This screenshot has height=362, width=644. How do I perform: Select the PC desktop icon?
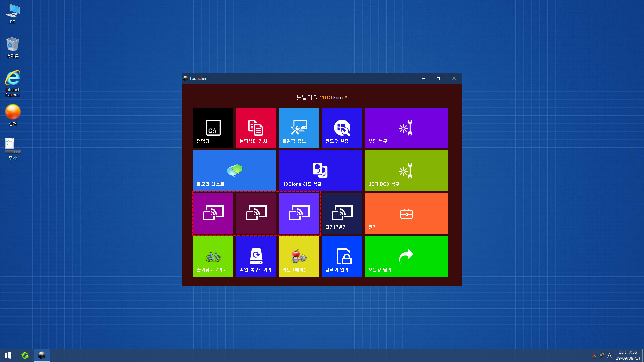click(12, 14)
